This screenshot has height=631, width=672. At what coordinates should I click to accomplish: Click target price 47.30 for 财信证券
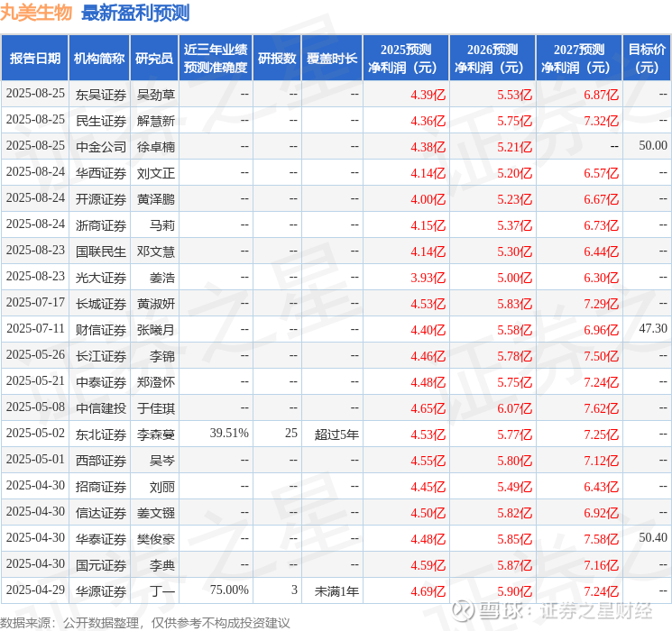point(653,328)
